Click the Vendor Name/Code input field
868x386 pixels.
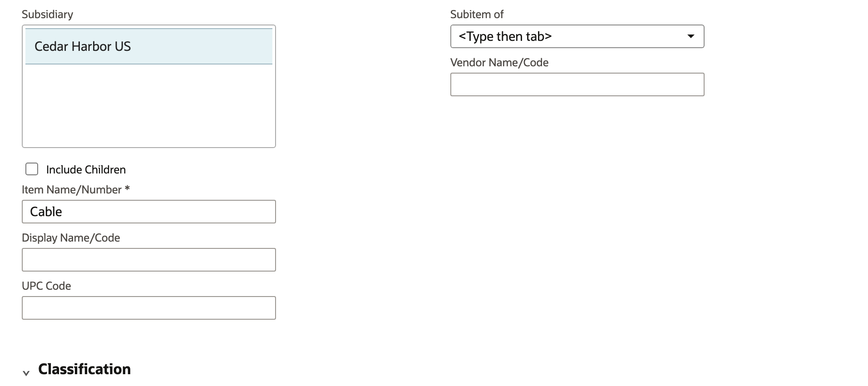[x=577, y=84]
